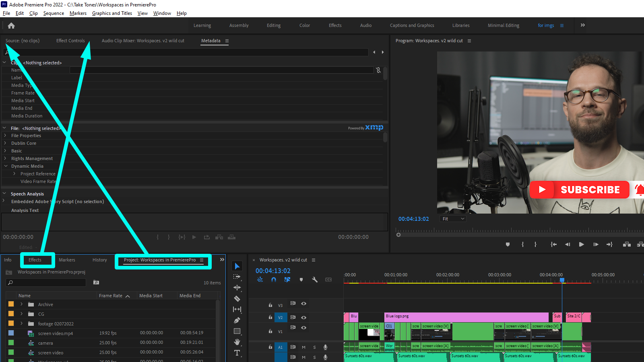Select the Type tool
644x362 pixels.
(x=237, y=353)
